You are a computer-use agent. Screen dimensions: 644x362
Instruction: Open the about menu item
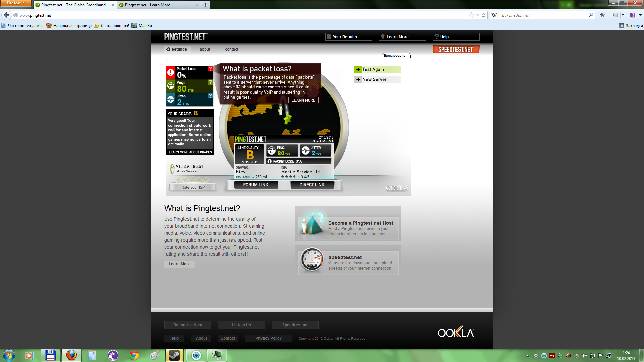[x=205, y=49]
